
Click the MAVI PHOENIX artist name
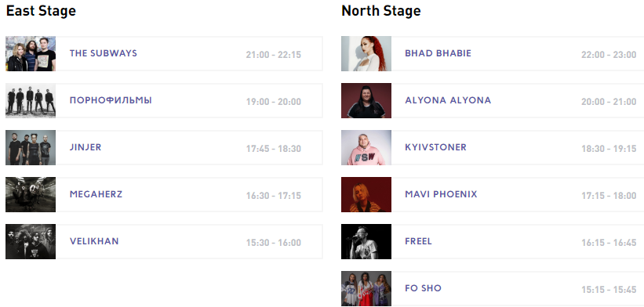click(441, 194)
